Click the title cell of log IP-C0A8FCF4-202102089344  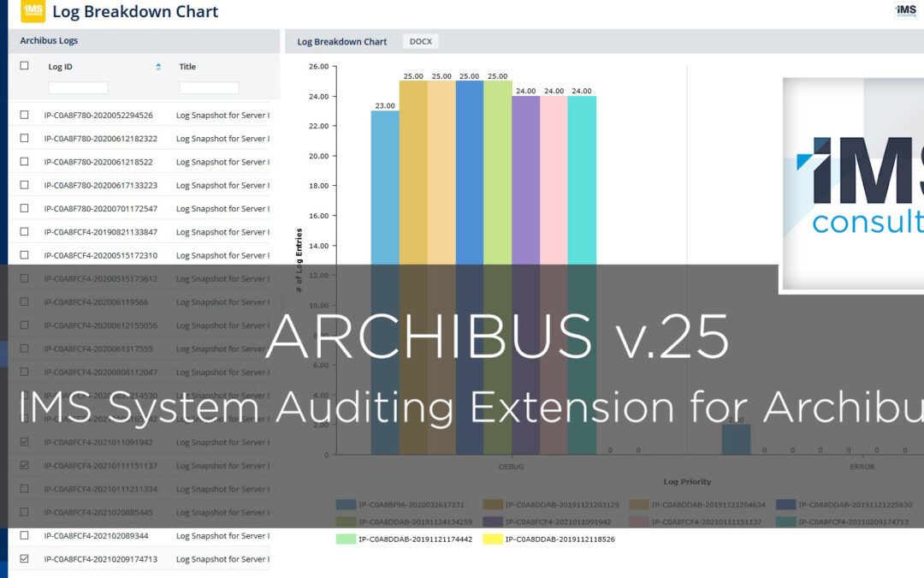(x=222, y=535)
